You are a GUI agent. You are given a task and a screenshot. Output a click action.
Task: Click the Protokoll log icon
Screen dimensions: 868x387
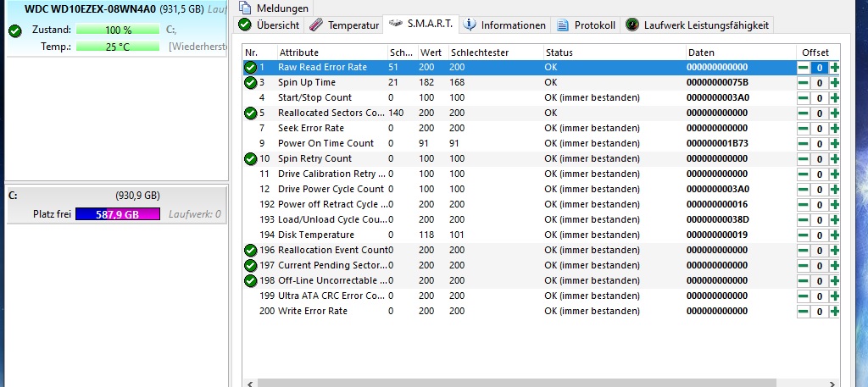[x=563, y=25]
